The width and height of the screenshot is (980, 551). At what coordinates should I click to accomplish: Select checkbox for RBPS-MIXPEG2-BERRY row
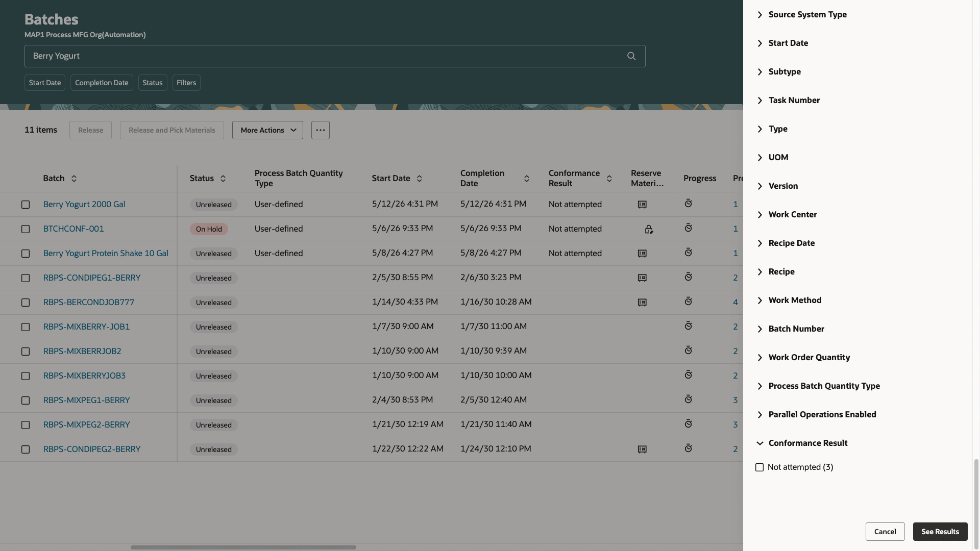click(x=26, y=425)
